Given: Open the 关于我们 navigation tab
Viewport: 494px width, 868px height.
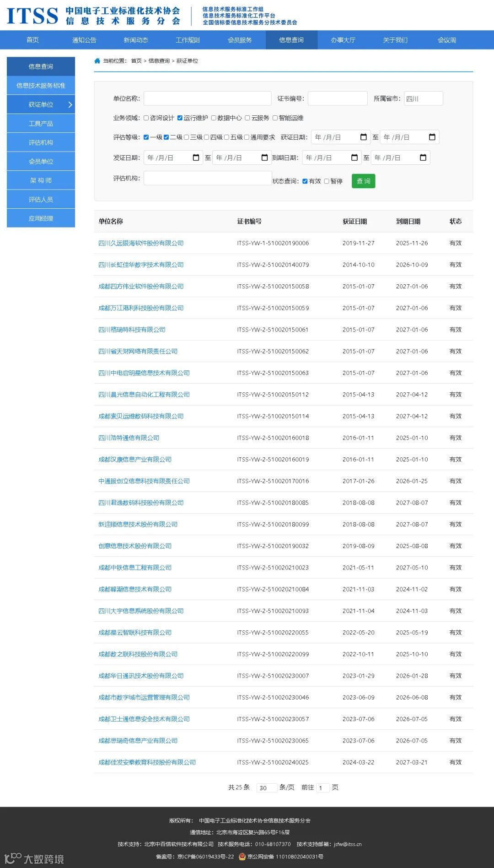Looking at the screenshot, I should pos(395,40).
